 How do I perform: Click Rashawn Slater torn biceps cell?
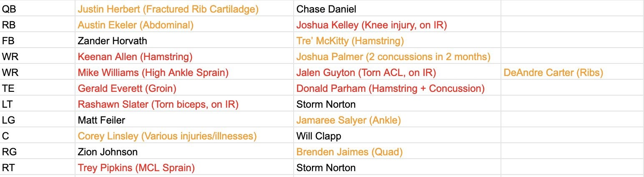tap(158, 104)
